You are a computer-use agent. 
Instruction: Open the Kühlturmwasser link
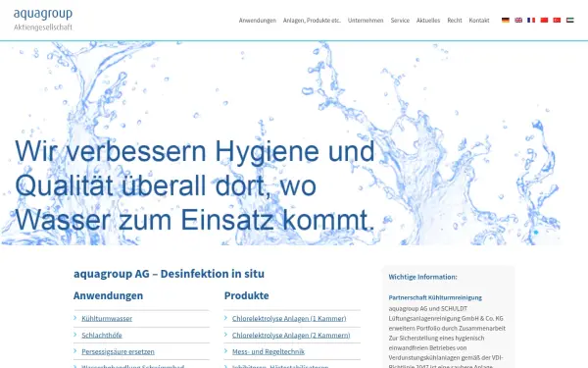[x=107, y=318]
